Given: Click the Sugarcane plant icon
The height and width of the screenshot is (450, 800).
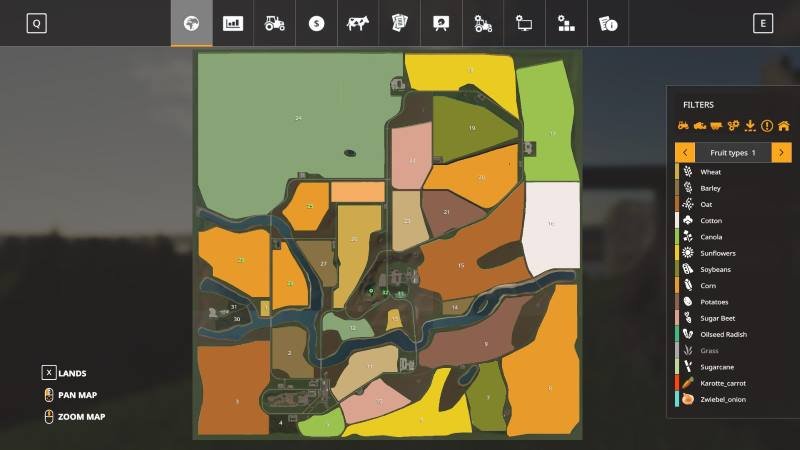Looking at the screenshot, I should click(688, 367).
